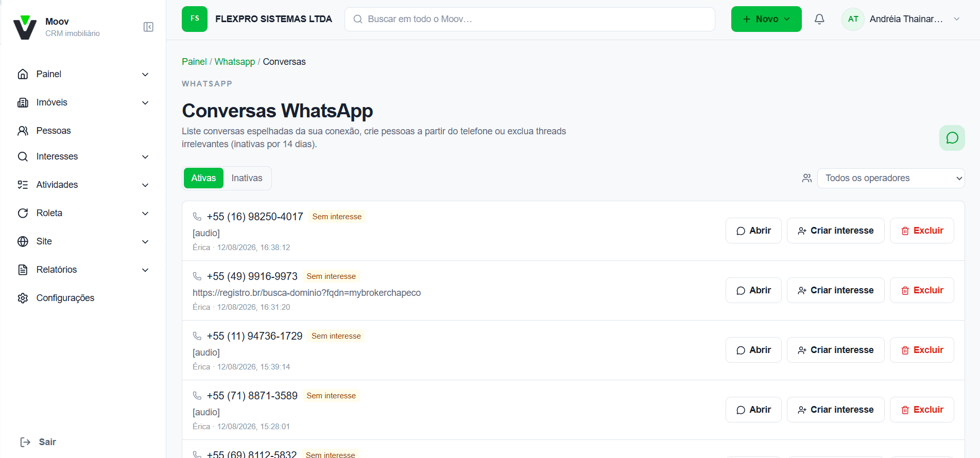This screenshot has height=458, width=980.
Task: Follow the Painel breadcrumb link
Action: click(194, 62)
